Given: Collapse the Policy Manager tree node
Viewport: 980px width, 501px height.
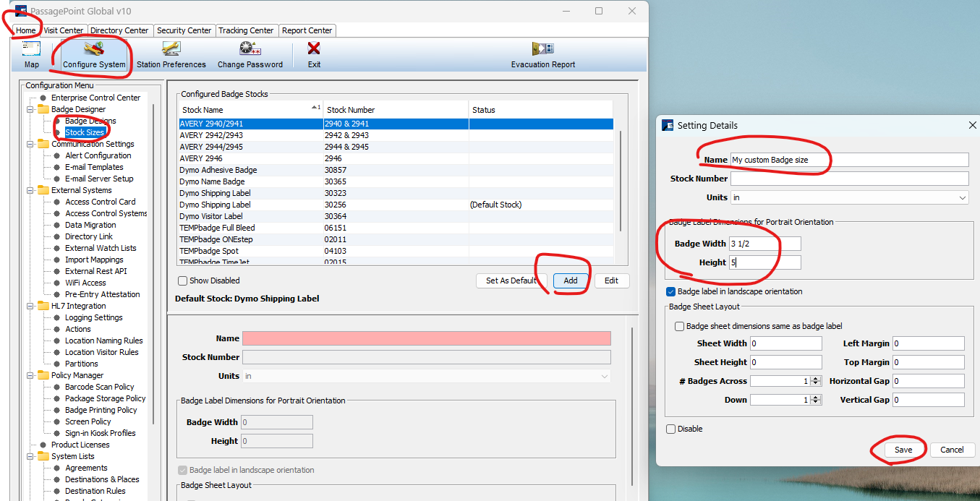Looking at the screenshot, I should pos(31,375).
